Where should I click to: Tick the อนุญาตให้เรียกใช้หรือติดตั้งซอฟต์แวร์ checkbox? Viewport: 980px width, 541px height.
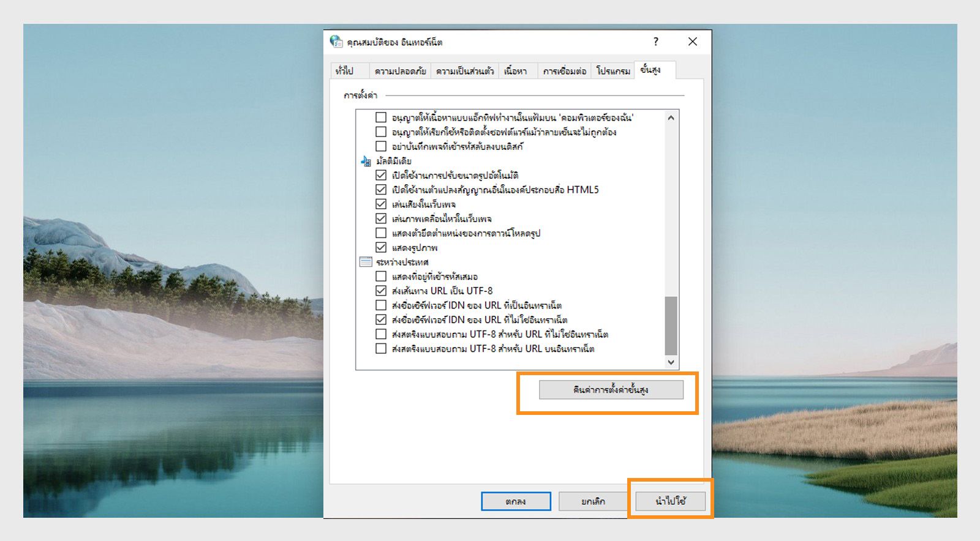pos(381,132)
